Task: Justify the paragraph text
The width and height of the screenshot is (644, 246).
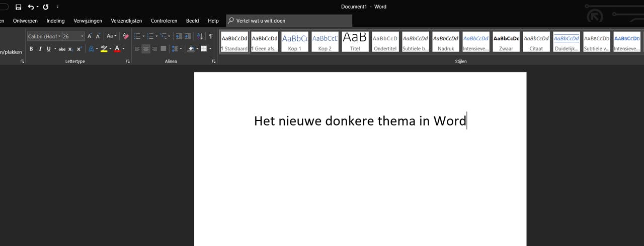Action: (164, 49)
